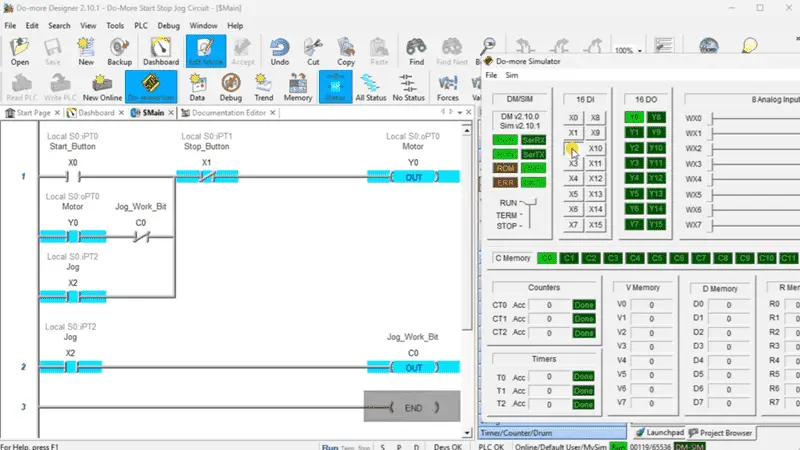
Task: Switch to the Dashboard tab
Action: (x=96, y=113)
